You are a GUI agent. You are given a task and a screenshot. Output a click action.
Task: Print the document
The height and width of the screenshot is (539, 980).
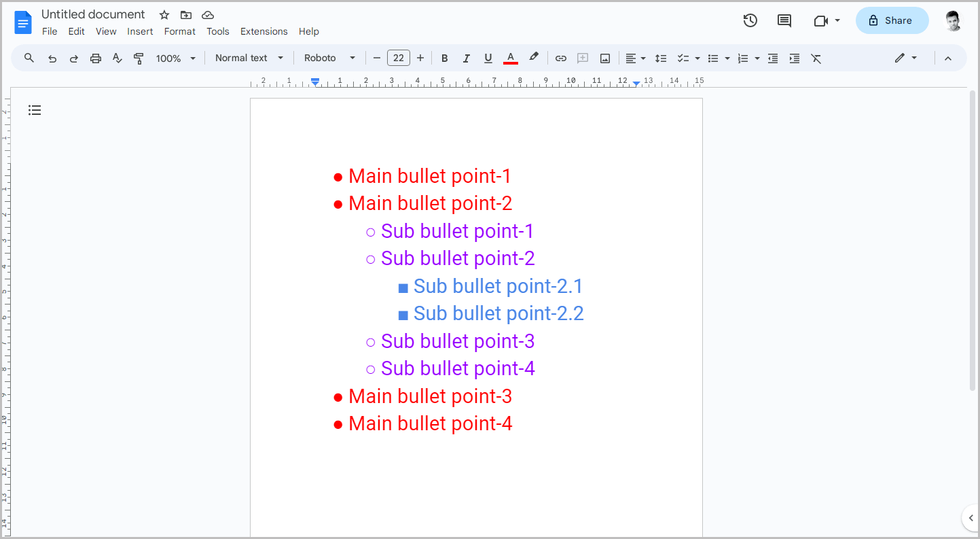[96, 58]
